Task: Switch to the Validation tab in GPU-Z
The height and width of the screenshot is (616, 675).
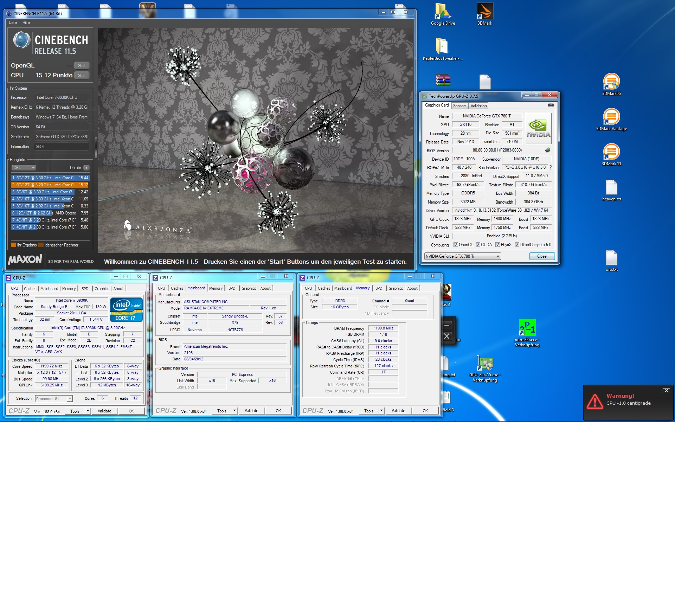Action: (x=478, y=106)
